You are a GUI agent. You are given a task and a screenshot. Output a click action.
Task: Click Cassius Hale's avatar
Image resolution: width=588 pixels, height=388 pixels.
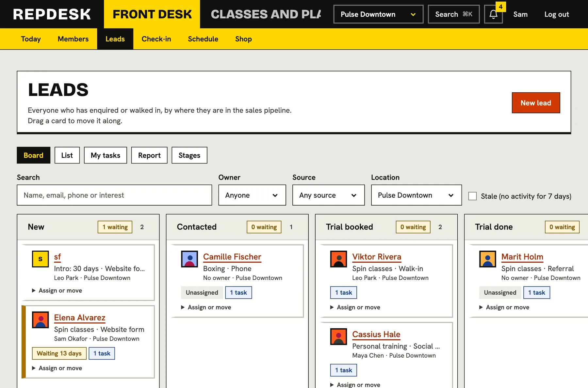338,336
